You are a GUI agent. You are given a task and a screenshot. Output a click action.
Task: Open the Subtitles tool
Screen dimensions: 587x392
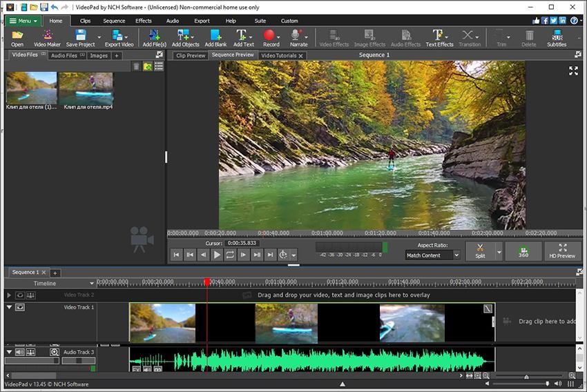coord(556,37)
